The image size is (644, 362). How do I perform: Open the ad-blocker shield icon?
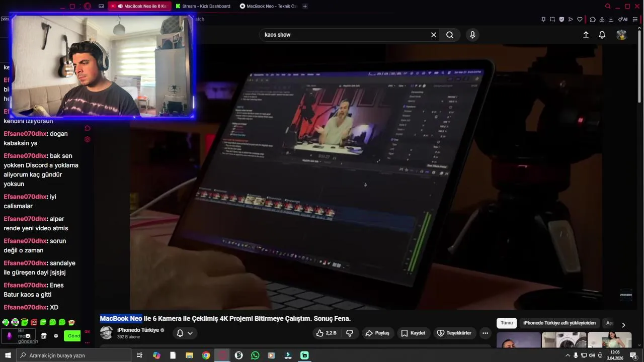[x=561, y=19]
